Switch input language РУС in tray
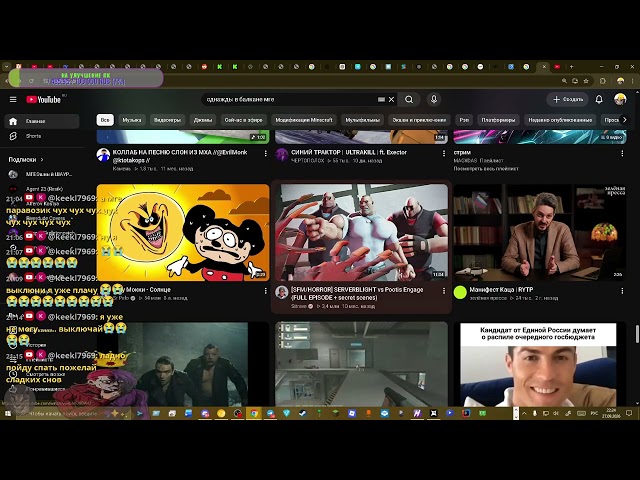The width and height of the screenshot is (640, 480). pos(594,413)
